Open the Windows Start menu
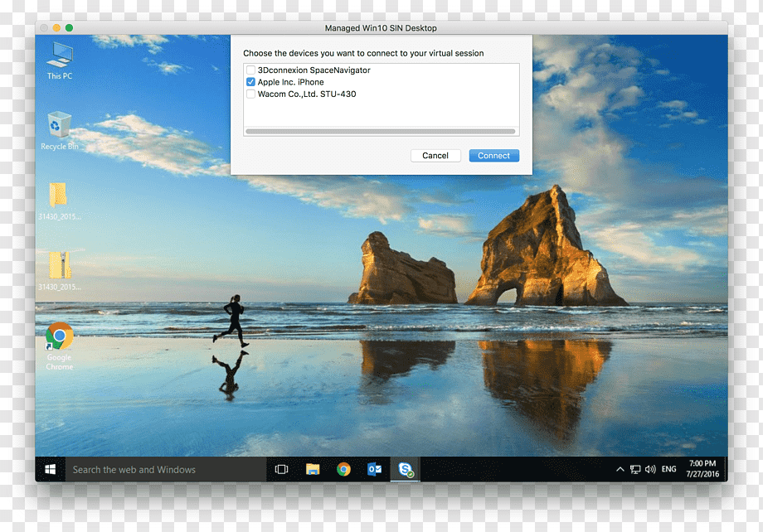The height and width of the screenshot is (532, 763). click(50, 469)
